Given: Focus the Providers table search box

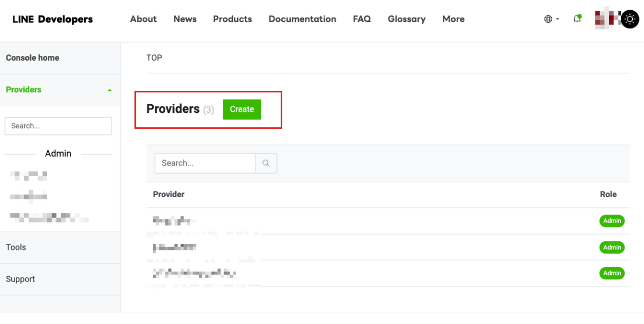Looking at the screenshot, I should [205, 163].
